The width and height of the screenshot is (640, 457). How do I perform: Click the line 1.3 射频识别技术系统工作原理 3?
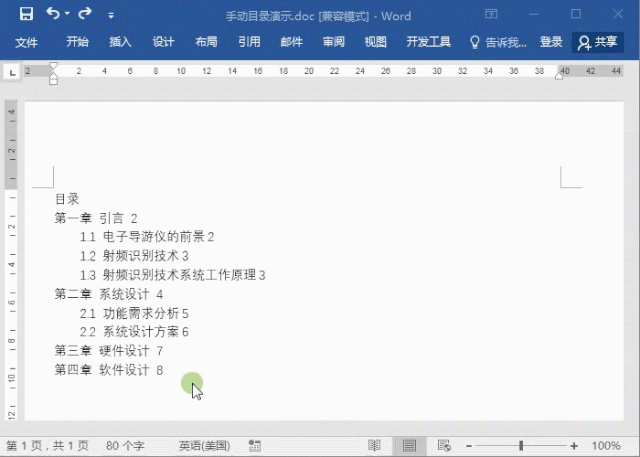tap(173, 275)
